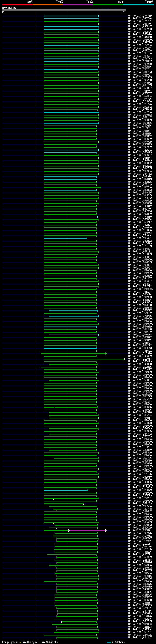Open hit UniRef100_A8PZG8
156x644 pixels.
140,51
